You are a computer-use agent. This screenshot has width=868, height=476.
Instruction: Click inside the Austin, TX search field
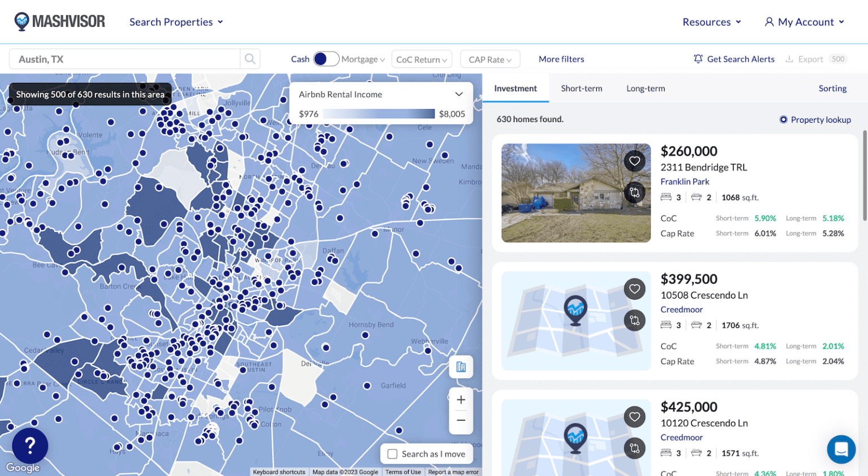124,58
